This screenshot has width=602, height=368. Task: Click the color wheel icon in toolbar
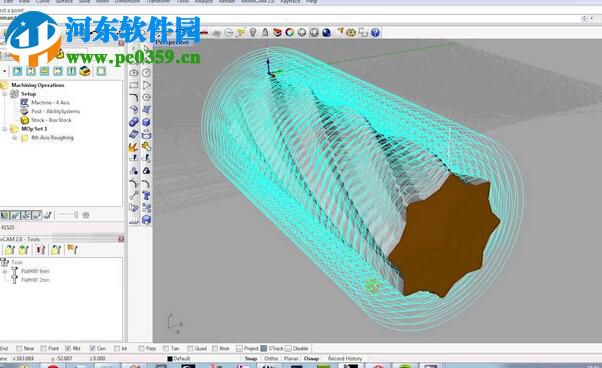(x=289, y=33)
